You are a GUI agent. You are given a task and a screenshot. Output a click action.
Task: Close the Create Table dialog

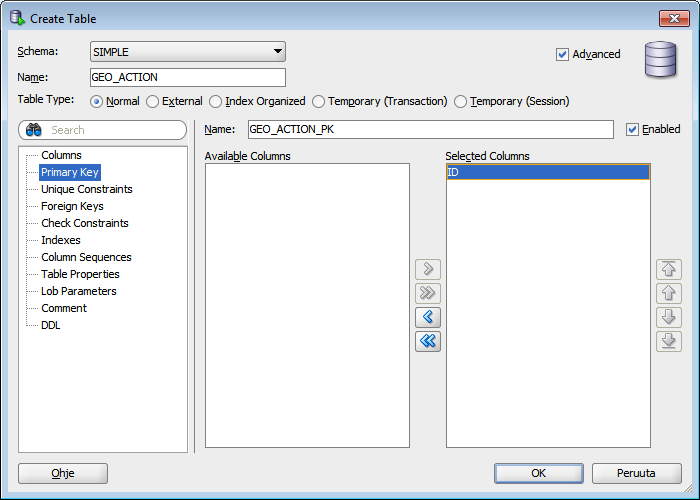674,18
